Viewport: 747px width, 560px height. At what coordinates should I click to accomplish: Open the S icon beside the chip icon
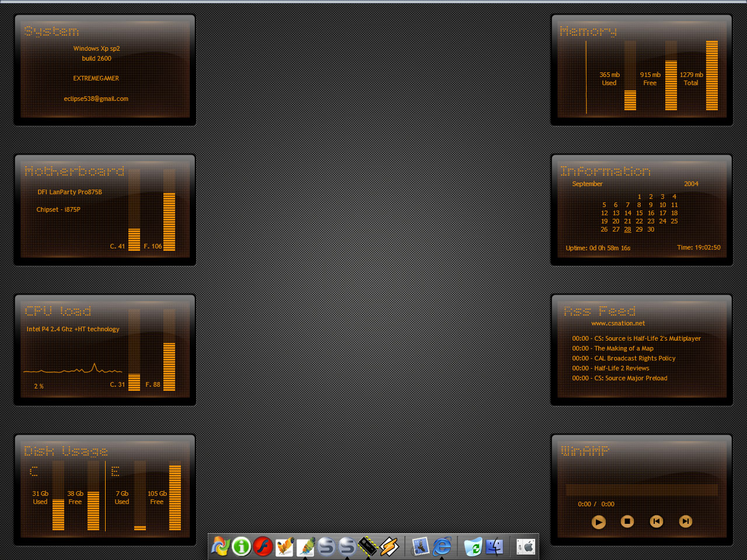pyautogui.click(x=347, y=546)
